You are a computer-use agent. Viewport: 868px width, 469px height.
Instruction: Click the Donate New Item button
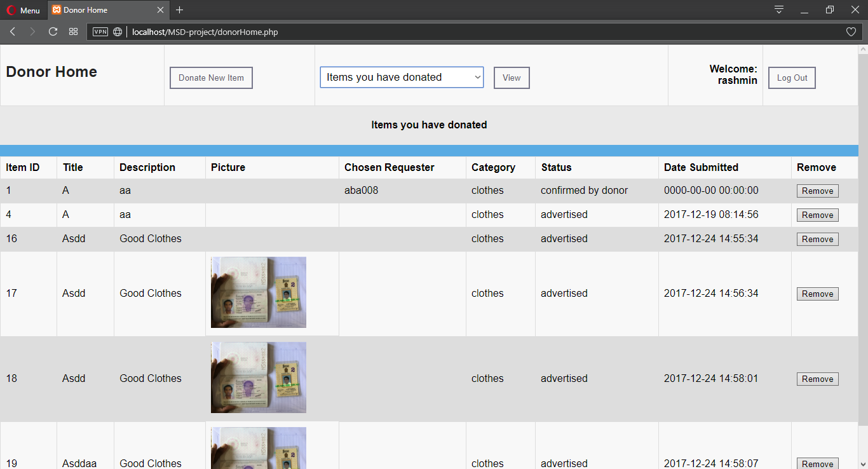(x=211, y=78)
